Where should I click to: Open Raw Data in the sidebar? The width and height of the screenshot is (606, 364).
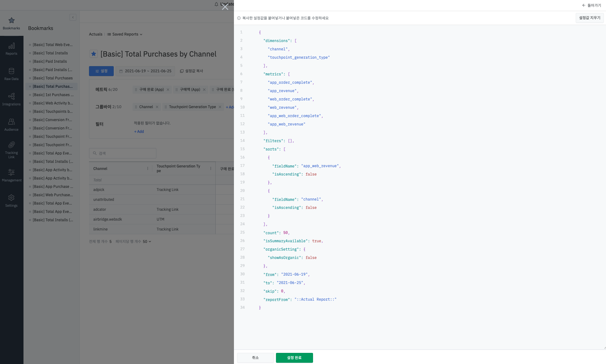tap(11, 74)
